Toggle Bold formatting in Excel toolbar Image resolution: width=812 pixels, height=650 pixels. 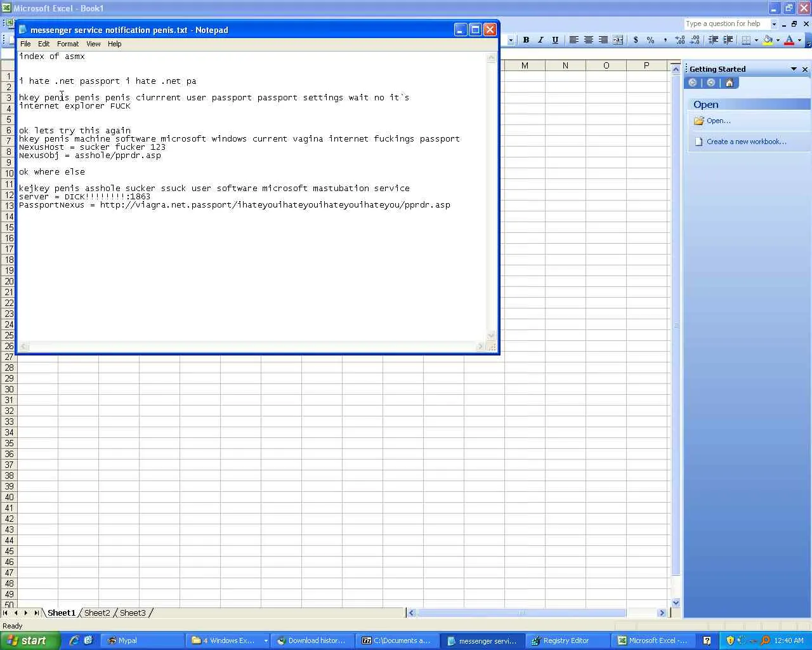526,40
